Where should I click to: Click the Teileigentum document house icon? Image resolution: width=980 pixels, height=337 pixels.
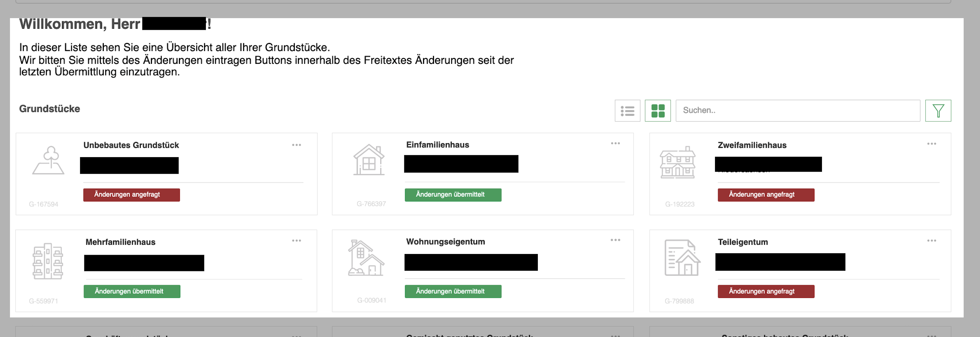682,258
